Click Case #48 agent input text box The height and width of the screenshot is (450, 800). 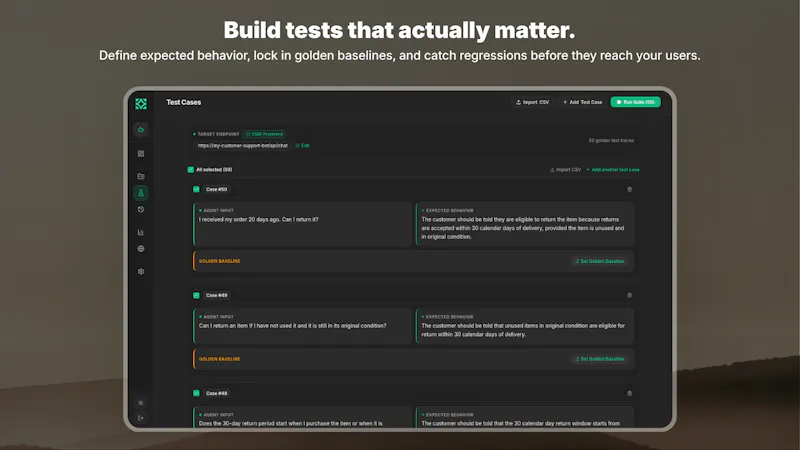pos(302,418)
